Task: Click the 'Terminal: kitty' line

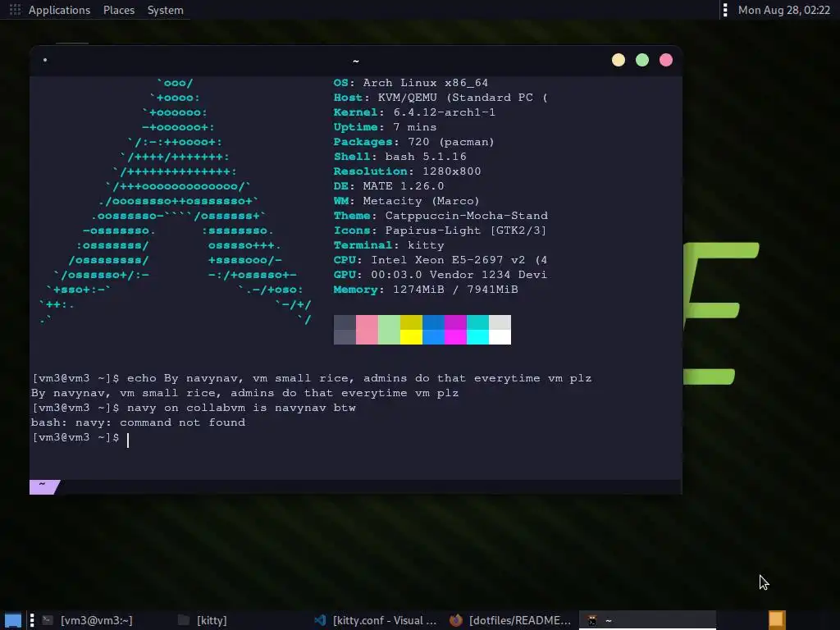Action: point(388,244)
